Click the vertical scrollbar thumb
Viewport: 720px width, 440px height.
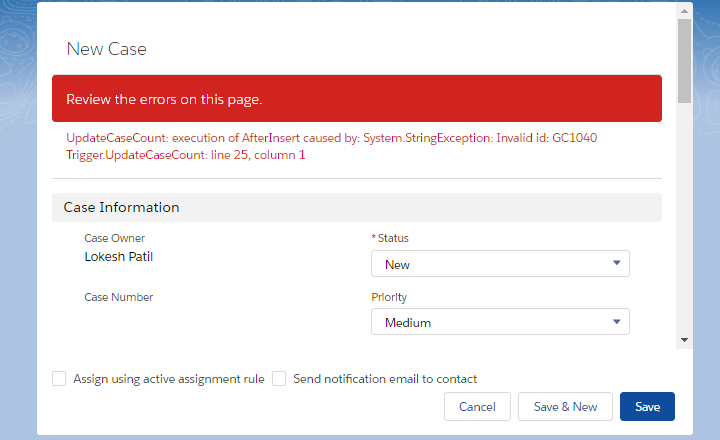click(684, 60)
